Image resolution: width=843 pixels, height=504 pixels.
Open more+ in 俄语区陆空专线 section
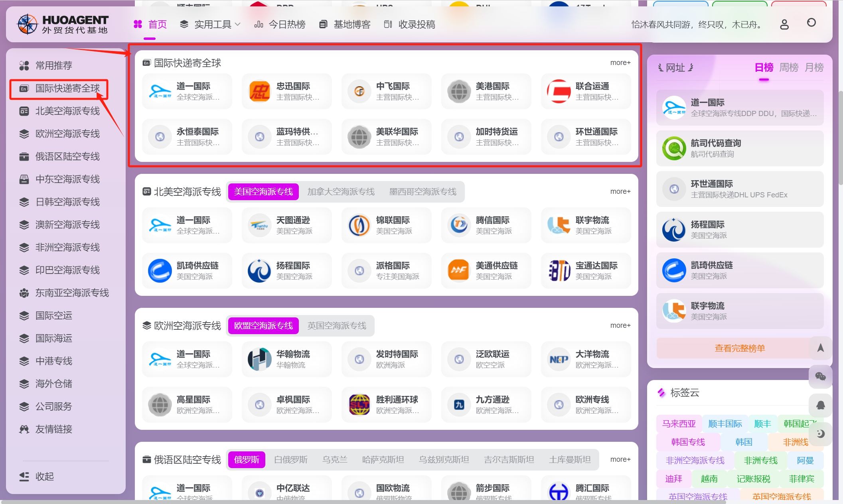[x=620, y=459]
